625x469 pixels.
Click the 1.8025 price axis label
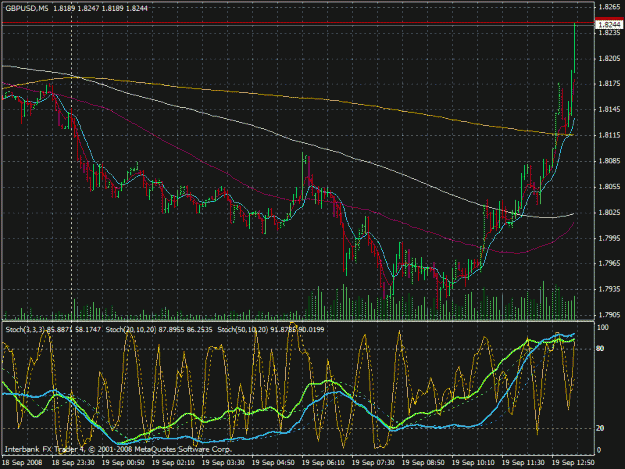pyautogui.click(x=610, y=212)
